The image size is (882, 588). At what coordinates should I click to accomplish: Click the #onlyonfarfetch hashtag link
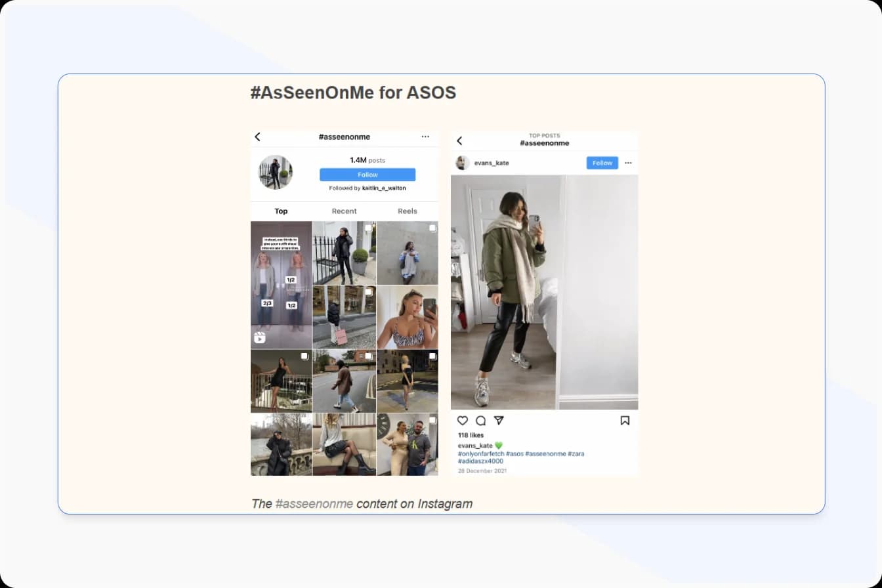pyautogui.click(x=482, y=453)
